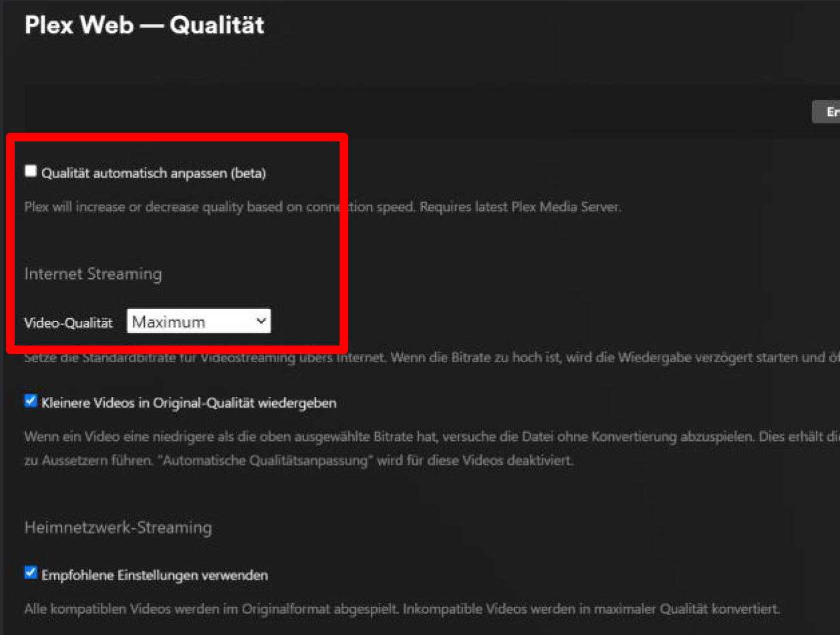
Task: Click the partially visible 'Er' button at top right
Action: [827, 113]
